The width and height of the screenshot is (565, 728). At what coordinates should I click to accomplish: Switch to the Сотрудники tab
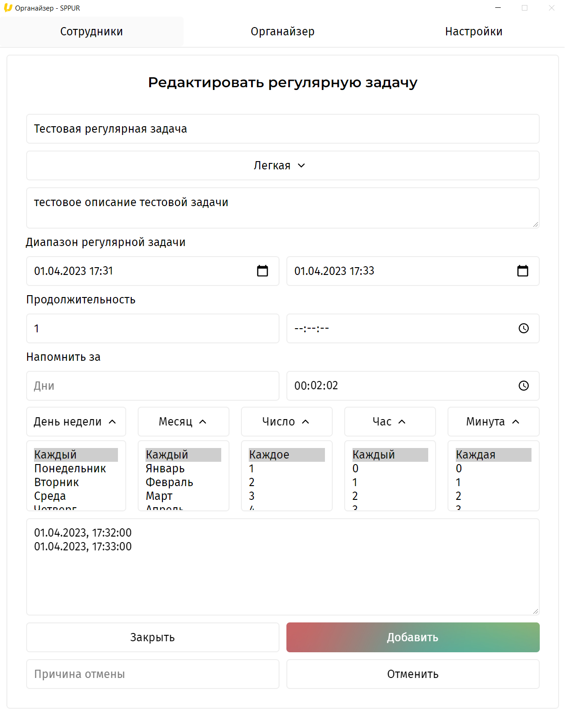point(92,32)
